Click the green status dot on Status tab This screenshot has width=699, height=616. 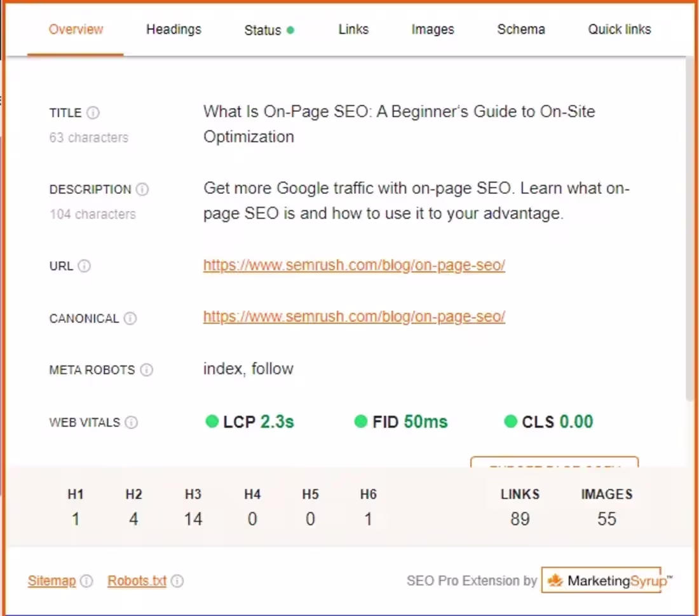[292, 29]
